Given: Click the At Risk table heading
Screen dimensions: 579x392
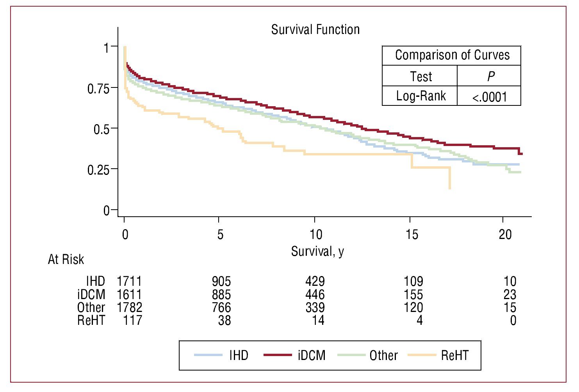Looking at the screenshot, I should coord(66,259).
